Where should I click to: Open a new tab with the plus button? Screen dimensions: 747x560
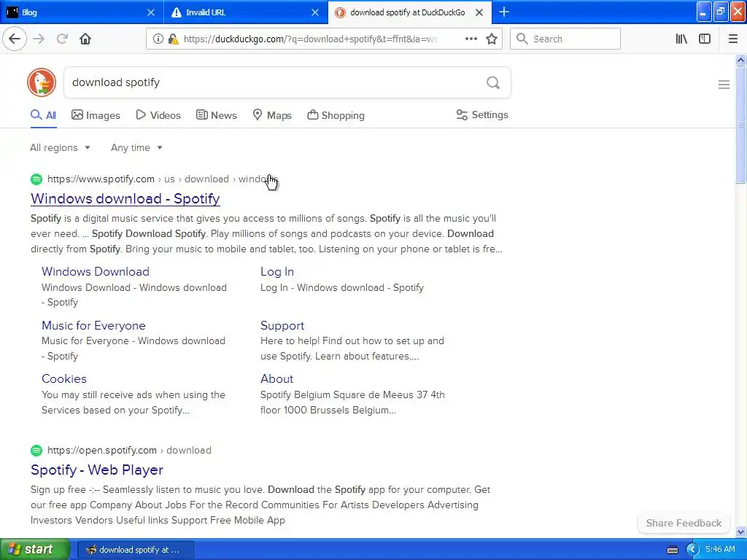(503, 12)
